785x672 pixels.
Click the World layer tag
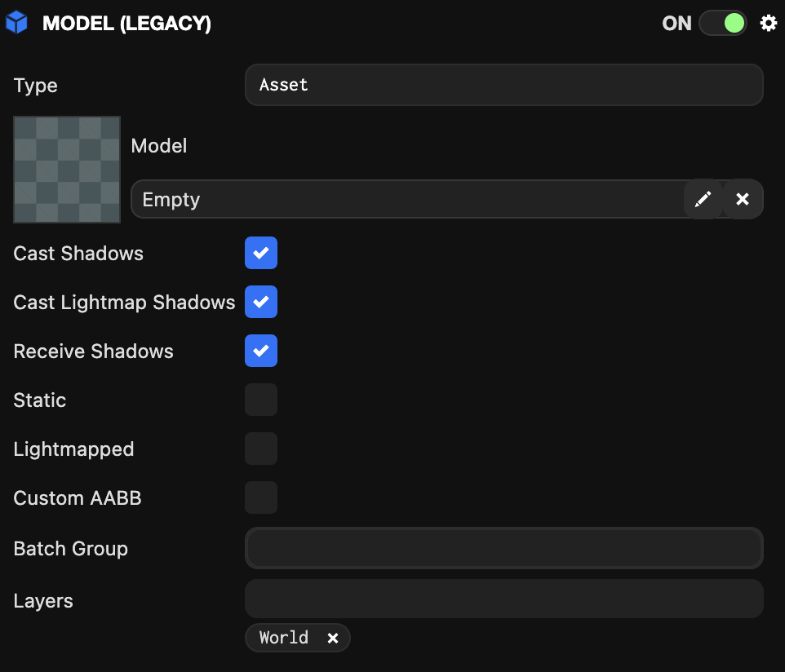(284, 638)
